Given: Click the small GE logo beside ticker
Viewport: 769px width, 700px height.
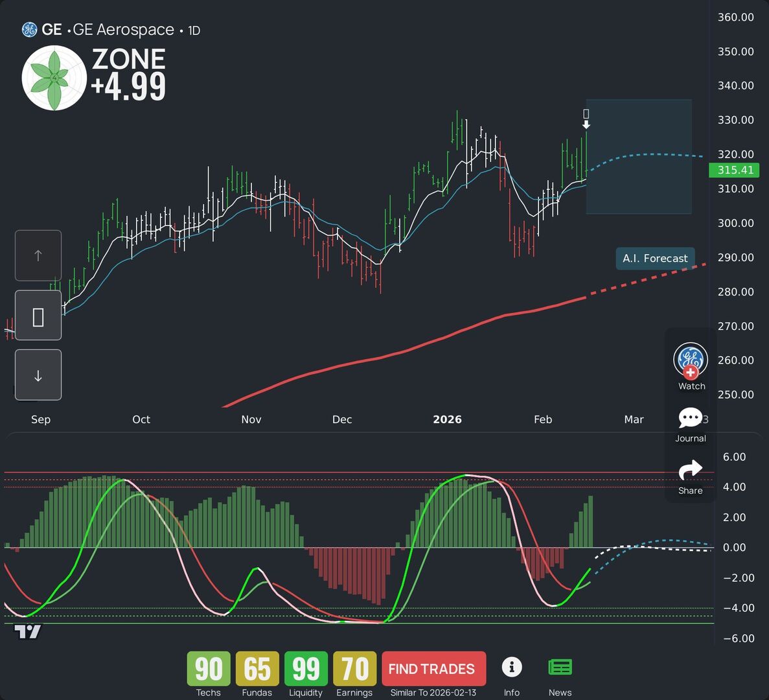Looking at the screenshot, I should point(29,30).
